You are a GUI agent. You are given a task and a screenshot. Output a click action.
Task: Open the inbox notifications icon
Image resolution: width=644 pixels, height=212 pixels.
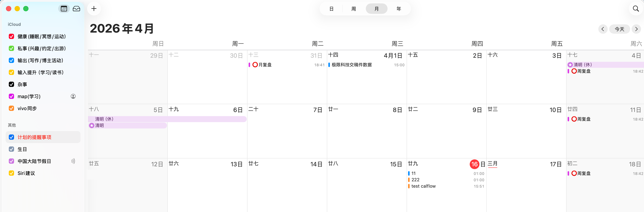tap(76, 9)
